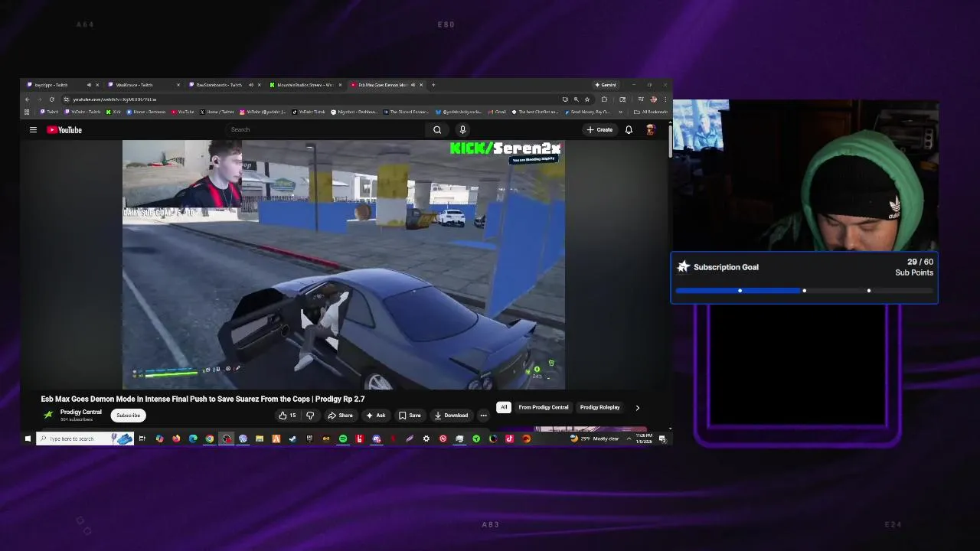Click the YouTube search magnifier button
Viewport: 980px width, 551px height.
point(437,130)
